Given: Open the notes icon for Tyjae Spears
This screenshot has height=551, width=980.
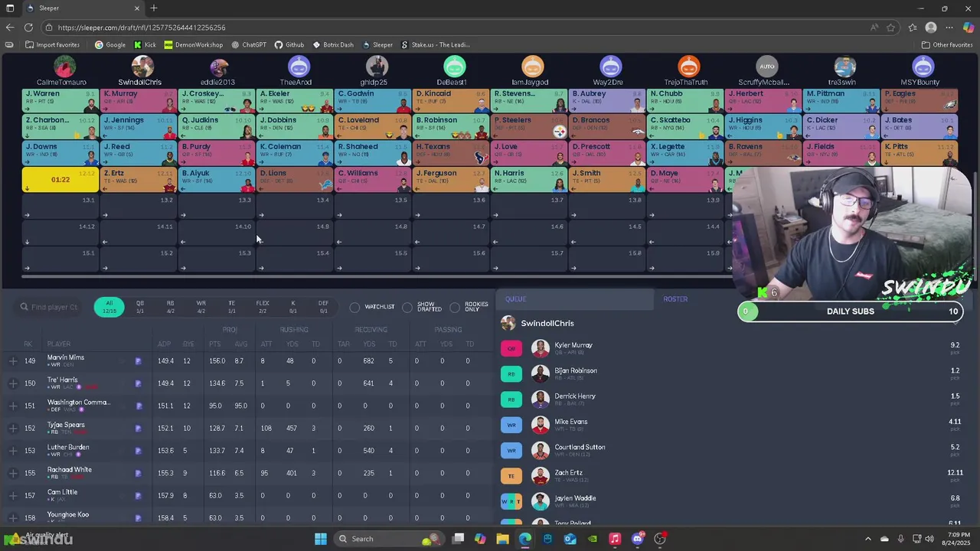Looking at the screenshot, I should pyautogui.click(x=138, y=429).
